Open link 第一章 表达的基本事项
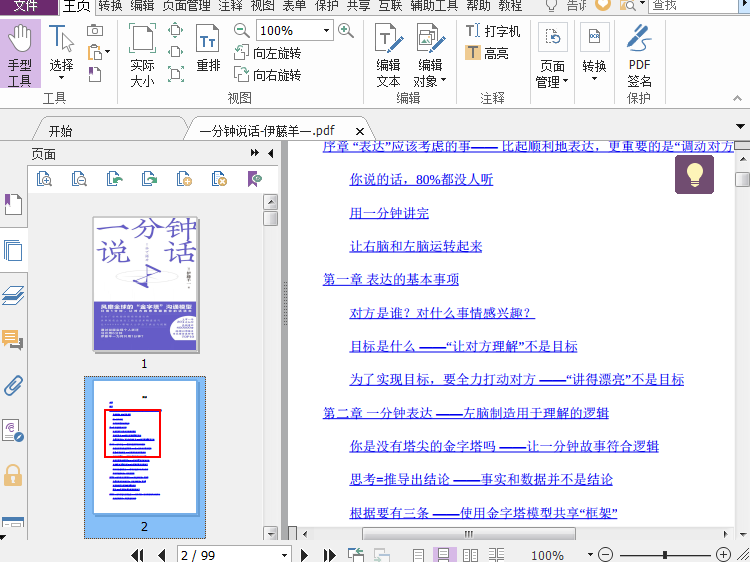 coord(391,279)
